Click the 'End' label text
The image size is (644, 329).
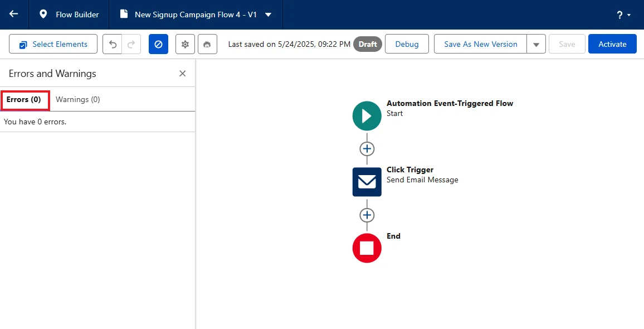393,236
